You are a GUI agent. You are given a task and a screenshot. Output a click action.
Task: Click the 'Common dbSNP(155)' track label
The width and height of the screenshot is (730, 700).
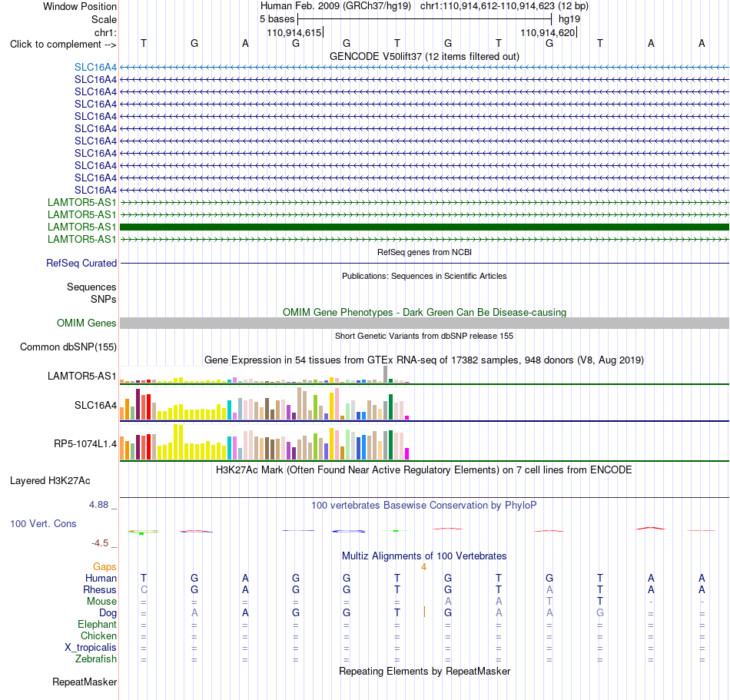pyautogui.click(x=68, y=347)
